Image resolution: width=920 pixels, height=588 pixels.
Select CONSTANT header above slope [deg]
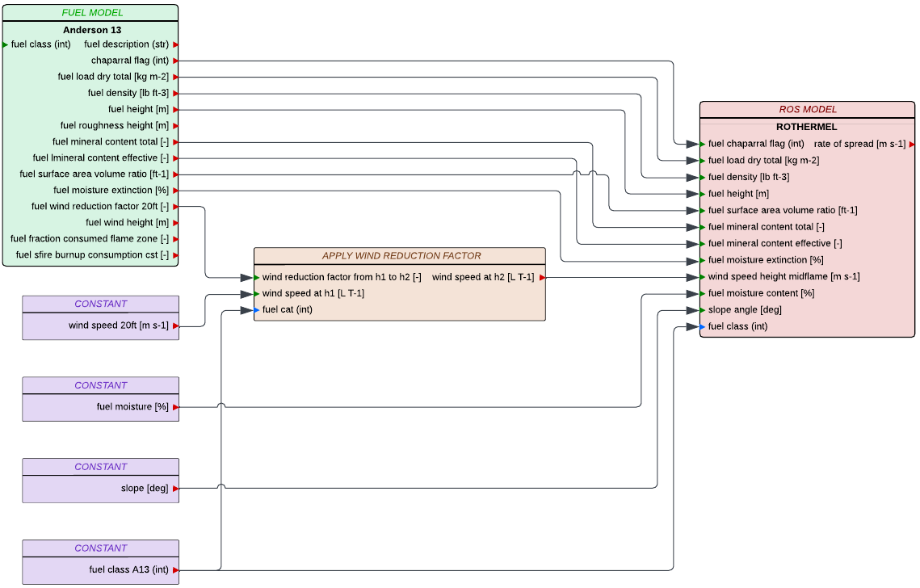coord(100,467)
